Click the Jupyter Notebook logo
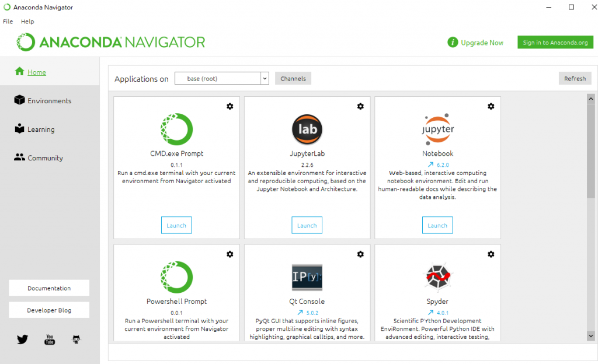The width and height of the screenshot is (598, 364). 438,129
